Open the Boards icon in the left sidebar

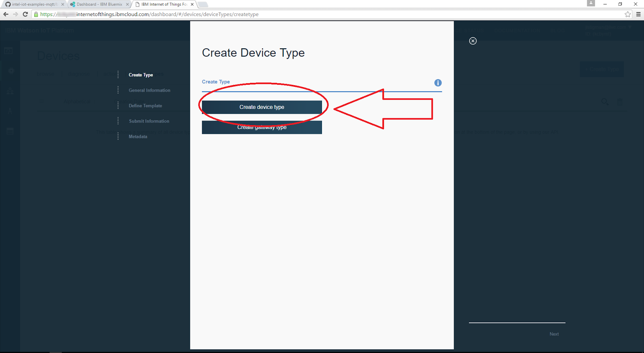[8, 51]
